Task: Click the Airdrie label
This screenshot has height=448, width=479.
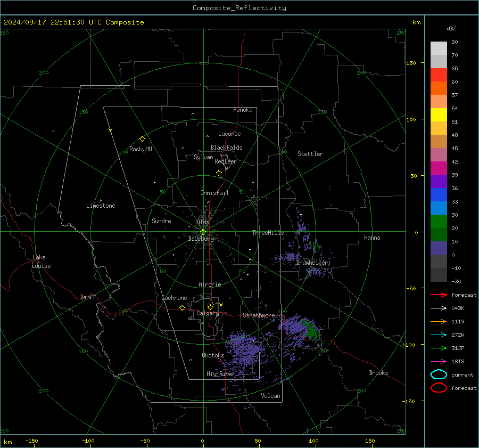Action: [x=210, y=284]
